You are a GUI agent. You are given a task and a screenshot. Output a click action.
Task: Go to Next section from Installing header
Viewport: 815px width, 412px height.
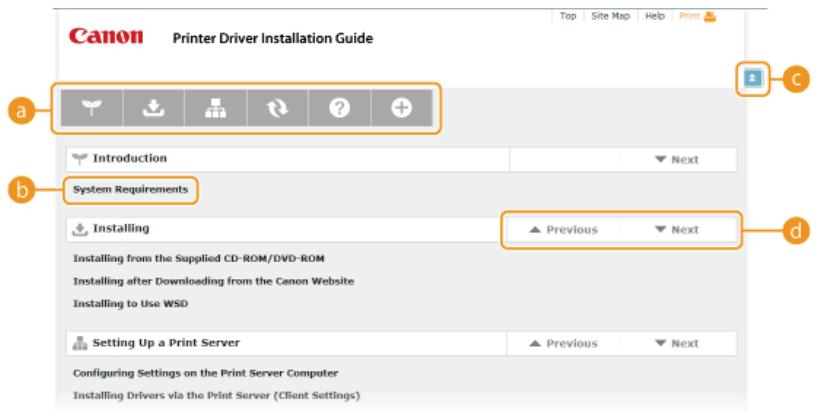click(x=677, y=230)
